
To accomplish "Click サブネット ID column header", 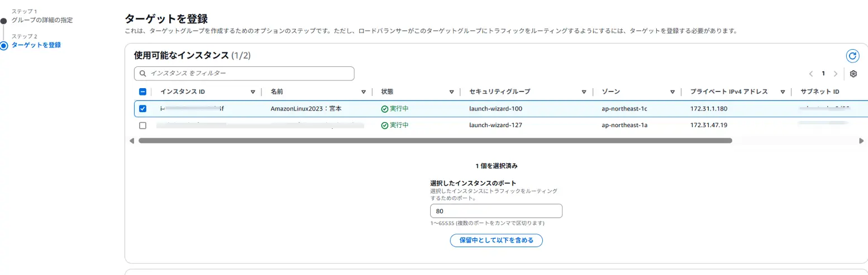I will coord(820,91).
